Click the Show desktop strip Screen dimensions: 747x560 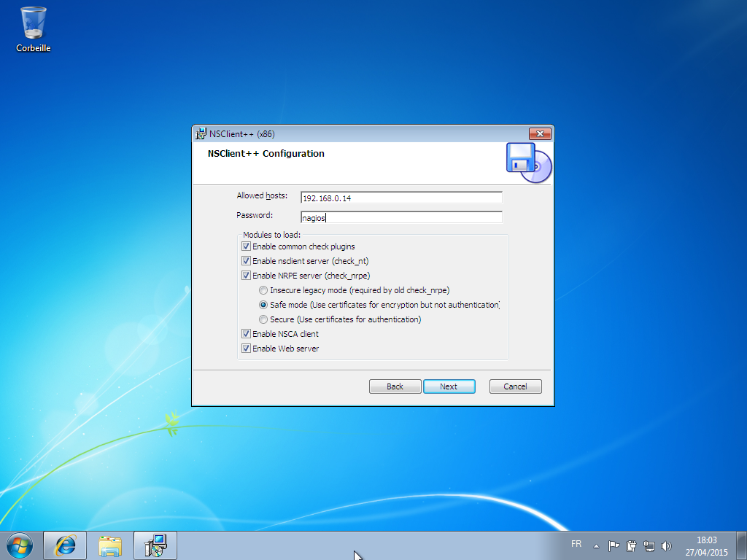pyautogui.click(x=742, y=545)
